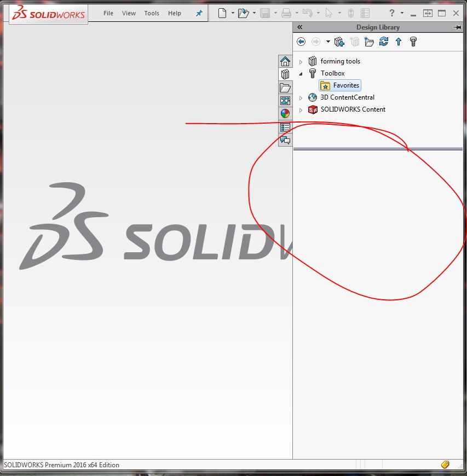
Task: Click the Configure Toolbox bolt icon
Action: click(413, 42)
